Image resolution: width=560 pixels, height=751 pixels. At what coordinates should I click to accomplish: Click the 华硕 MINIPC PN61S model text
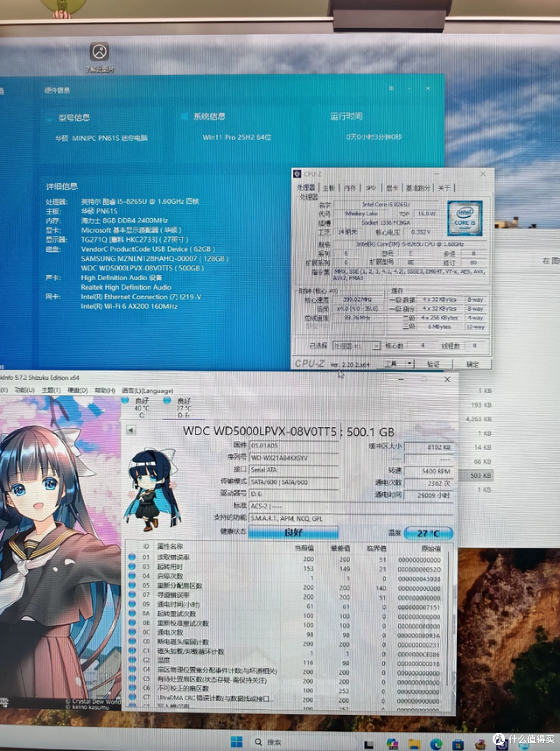coord(102,138)
